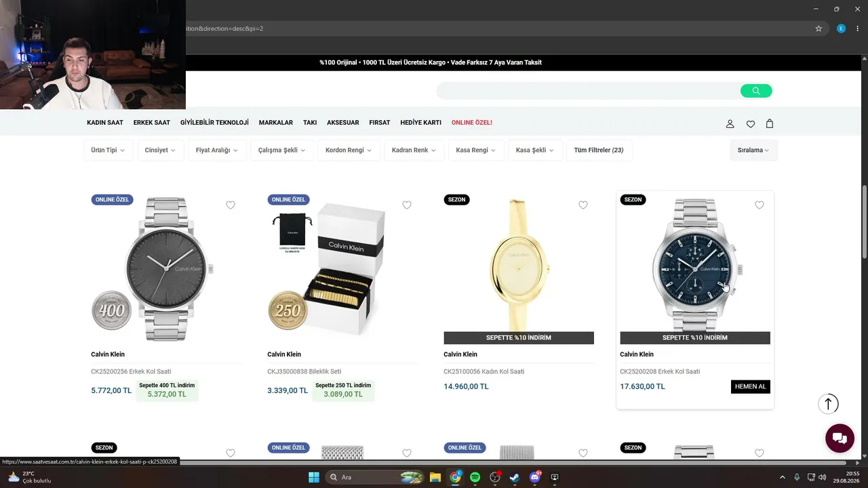Click the scroll-to-top arrow button

[828, 404]
